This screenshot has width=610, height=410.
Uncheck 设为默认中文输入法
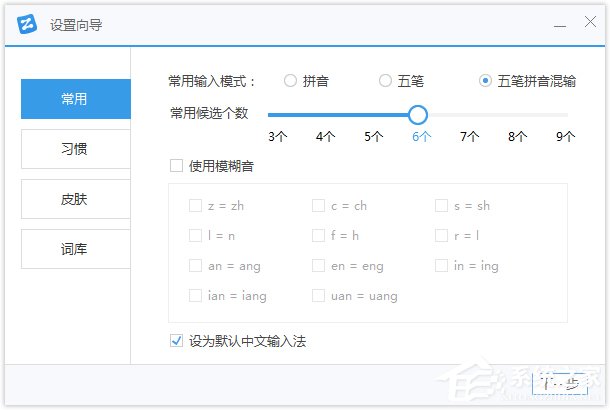tap(177, 341)
